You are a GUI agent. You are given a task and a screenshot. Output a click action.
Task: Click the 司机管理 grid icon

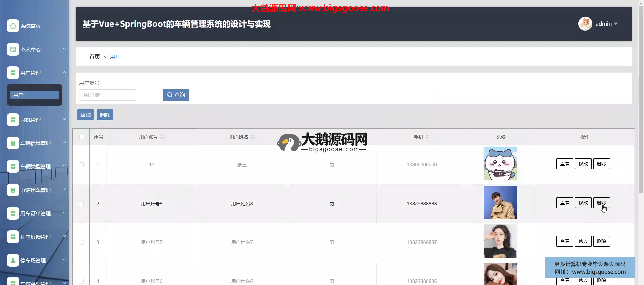13,120
